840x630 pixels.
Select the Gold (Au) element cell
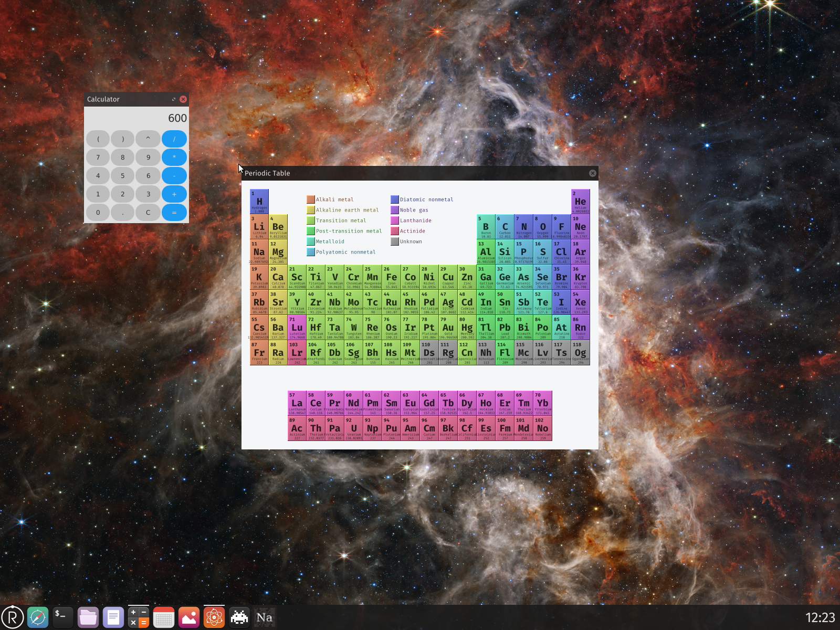click(x=448, y=328)
